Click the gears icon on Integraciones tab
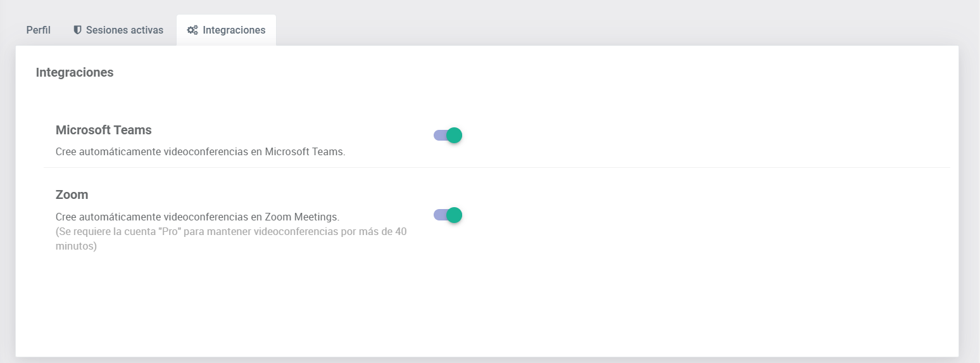The height and width of the screenshot is (363, 980). [x=192, y=30]
